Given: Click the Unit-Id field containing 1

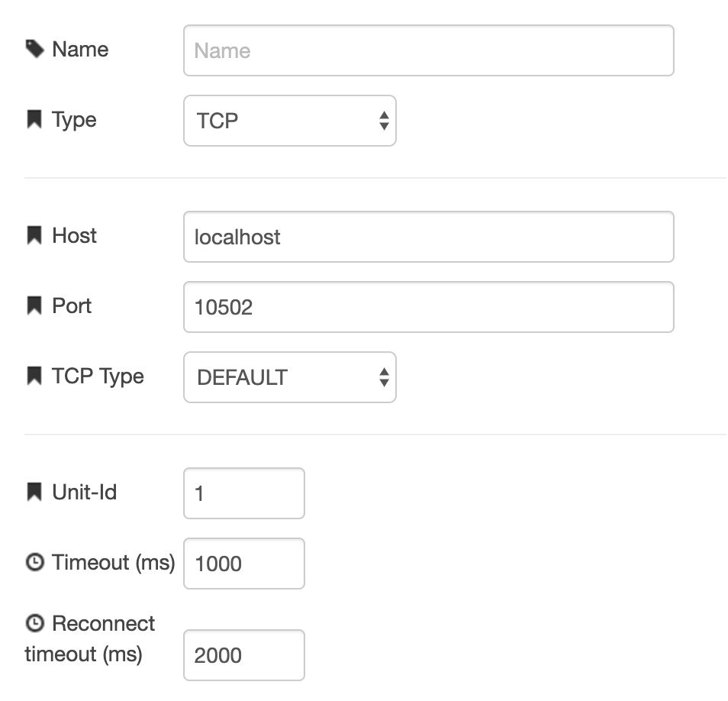Looking at the screenshot, I should pyautogui.click(x=244, y=493).
